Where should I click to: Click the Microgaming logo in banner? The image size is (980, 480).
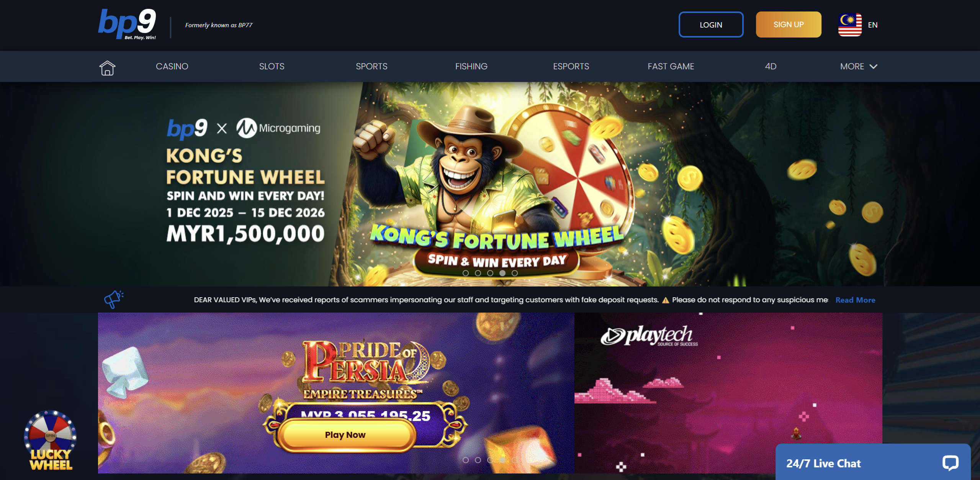tap(278, 128)
